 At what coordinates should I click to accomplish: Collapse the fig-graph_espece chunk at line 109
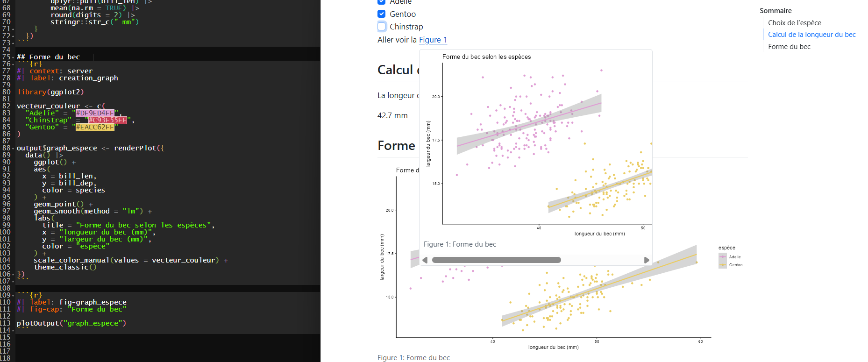[13, 295]
